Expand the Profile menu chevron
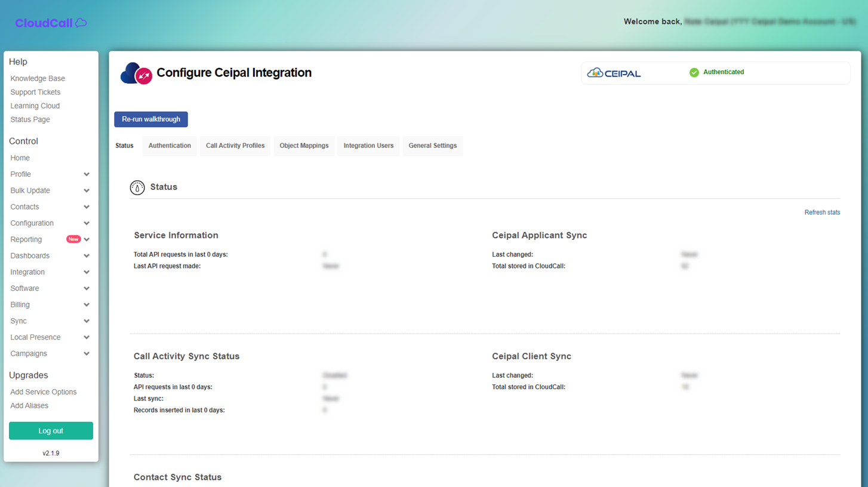Image resolution: width=868 pixels, height=487 pixels. click(x=87, y=174)
